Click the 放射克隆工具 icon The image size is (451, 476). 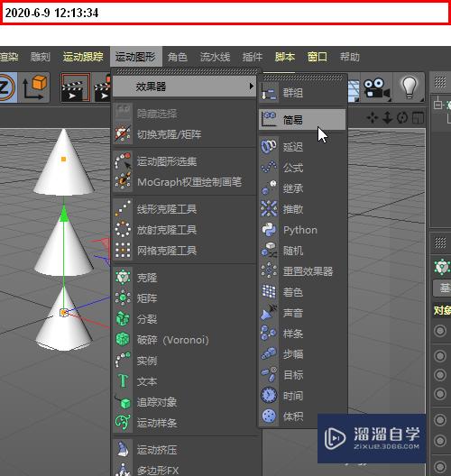tap(123, 230)
